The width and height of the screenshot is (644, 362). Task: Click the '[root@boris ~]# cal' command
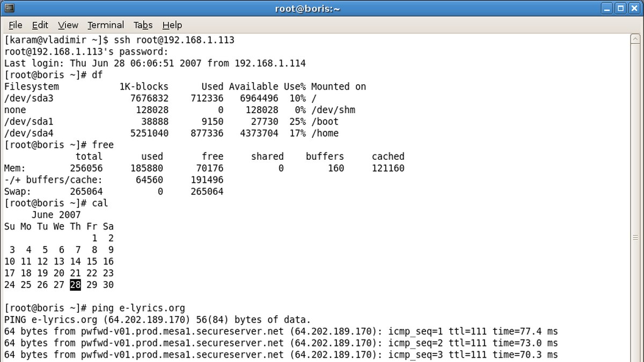pyautogui.click(x=56, y=203)
